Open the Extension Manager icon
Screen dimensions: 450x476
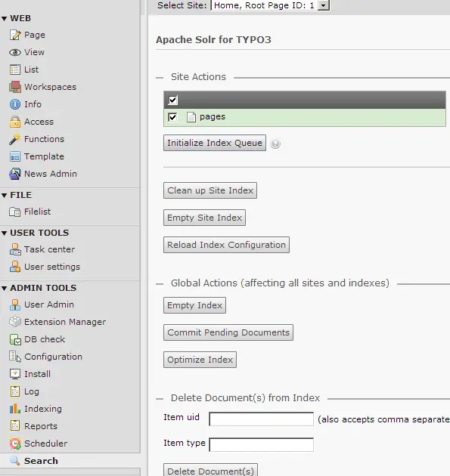15,322
